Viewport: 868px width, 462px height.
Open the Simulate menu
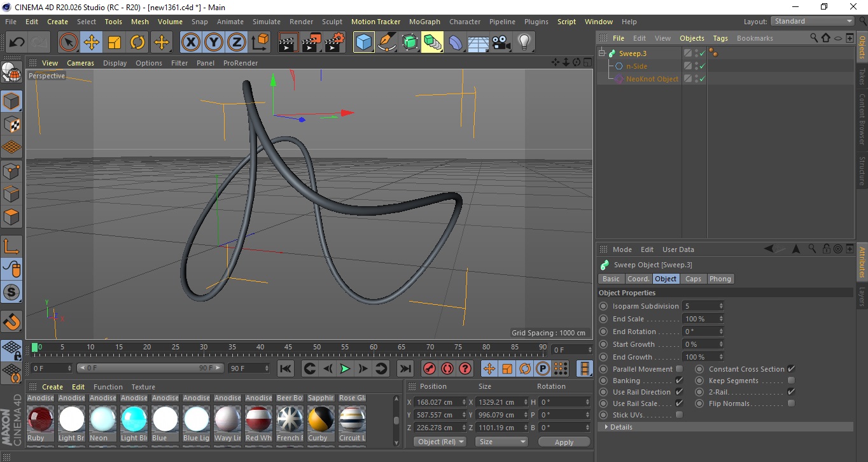pyautogui.click(x=266, y=22)
